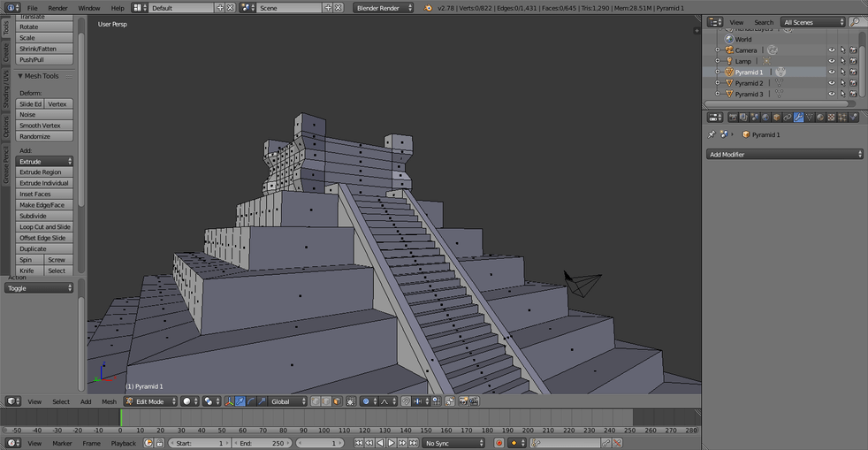868x450 pixels.
Task: Toggle Lamp renderability camera icon
Action: click(853, 61)
